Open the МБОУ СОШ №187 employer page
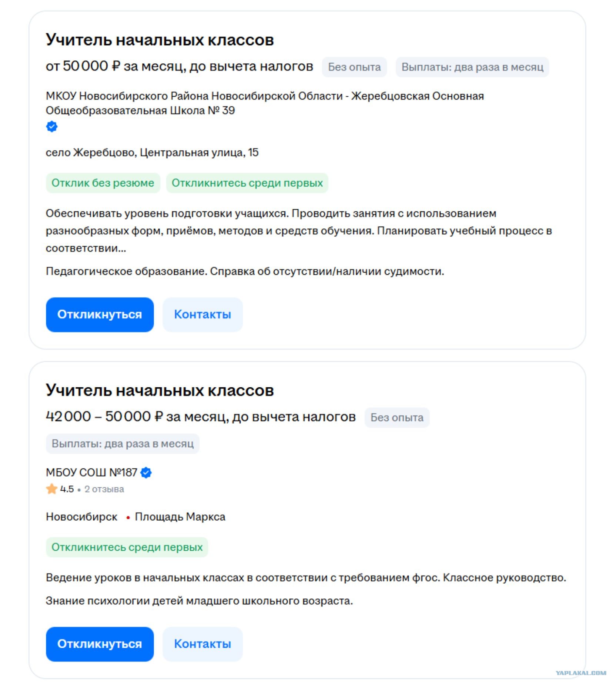 point(91,473)
